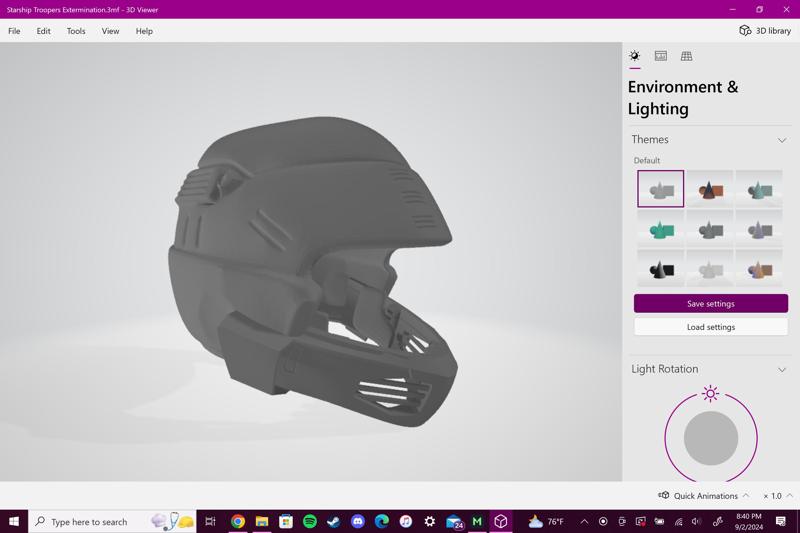The width and height of the screenshot is (800, 533).
Task: Open Discord from taskbar
Action: (358, 521)
